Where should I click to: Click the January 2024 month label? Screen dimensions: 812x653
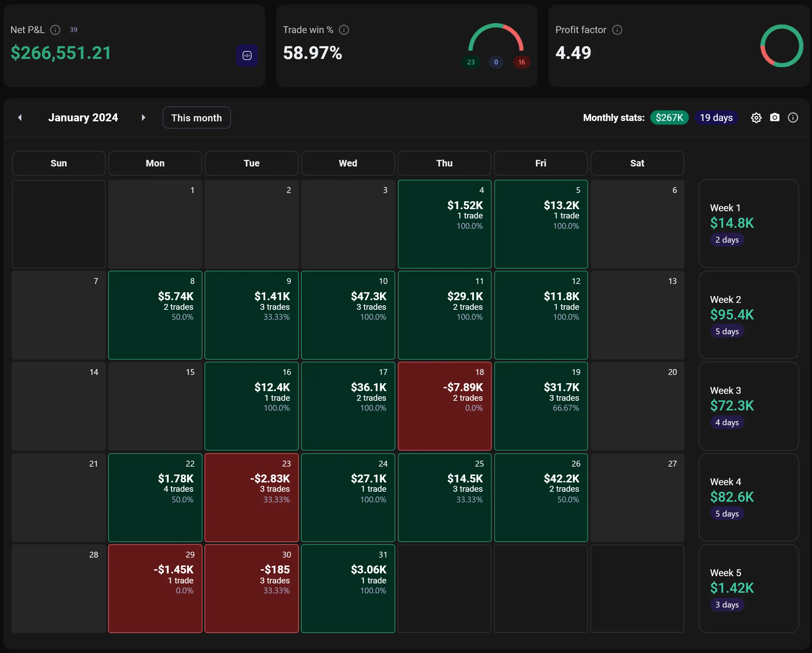83,118
